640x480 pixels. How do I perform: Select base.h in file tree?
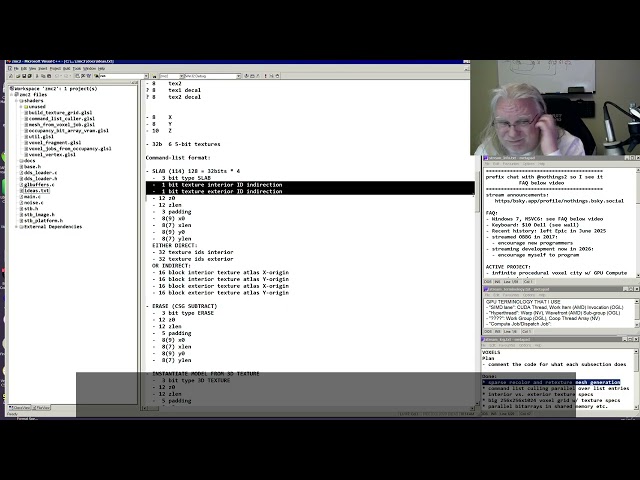[x=32, y=167]
